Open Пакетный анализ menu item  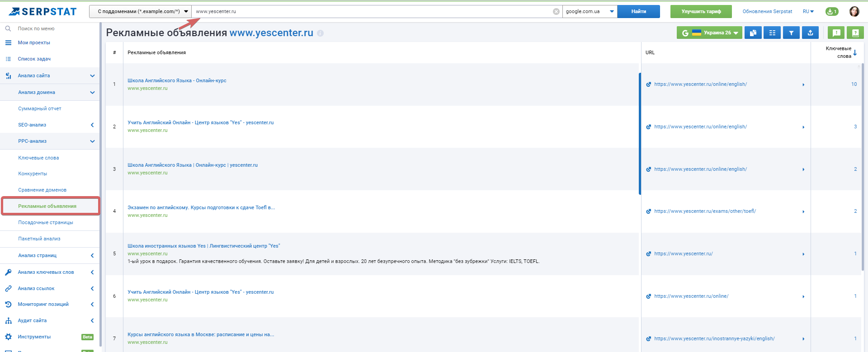[39, 239]
